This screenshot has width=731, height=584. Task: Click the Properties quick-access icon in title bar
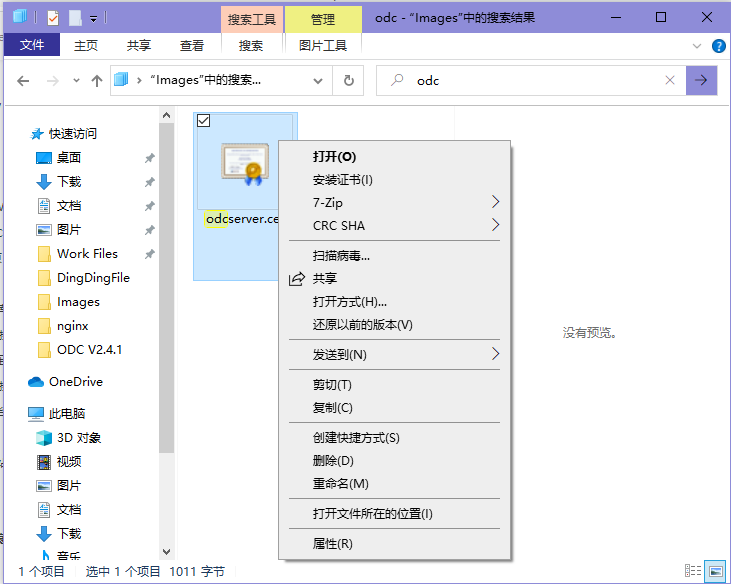pyautogui.click(x=53, y=19)
